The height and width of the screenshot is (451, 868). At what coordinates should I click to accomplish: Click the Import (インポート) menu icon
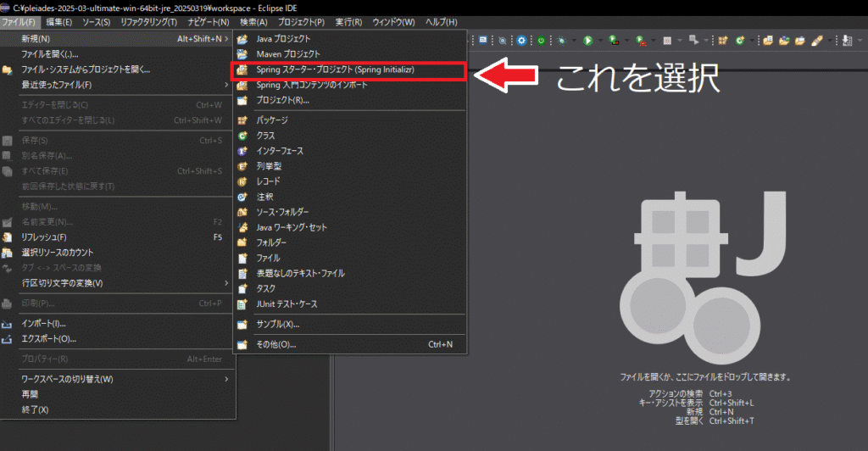[x=7, y=324]
